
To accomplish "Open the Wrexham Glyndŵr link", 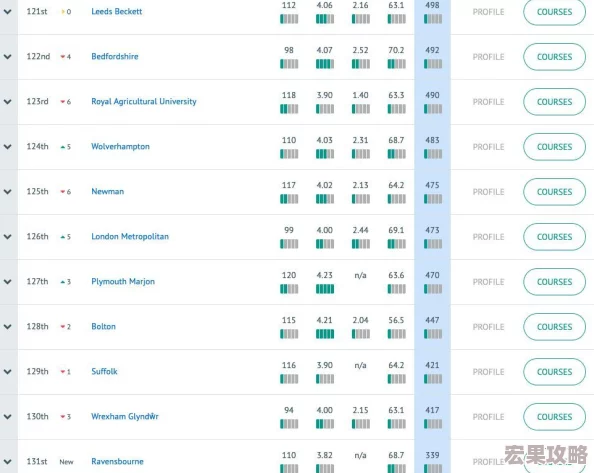I will coord(125,416).
